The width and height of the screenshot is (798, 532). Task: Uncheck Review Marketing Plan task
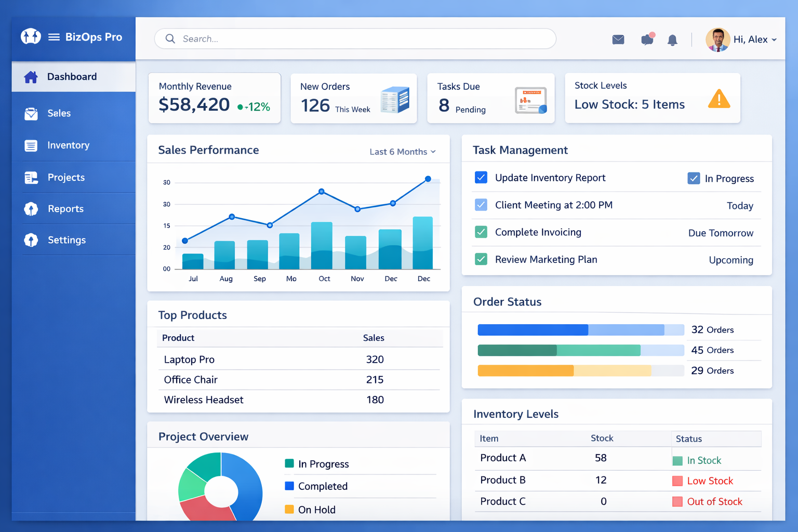pyautogui.click(x=481, y=259)
